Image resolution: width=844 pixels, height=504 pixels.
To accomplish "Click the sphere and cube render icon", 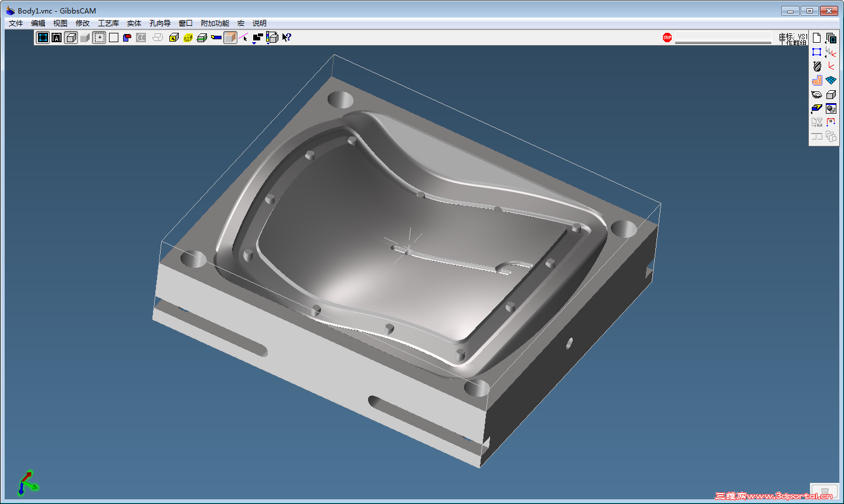I will pos(831,108).
